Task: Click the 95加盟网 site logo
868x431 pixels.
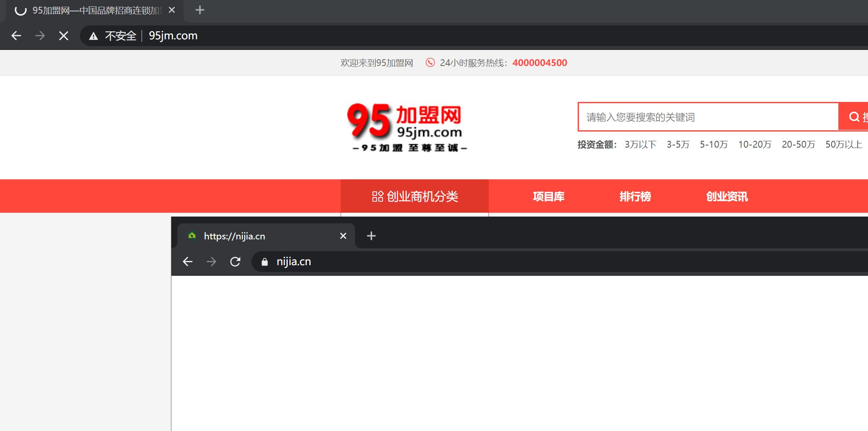Action: (x=407, y=127)
